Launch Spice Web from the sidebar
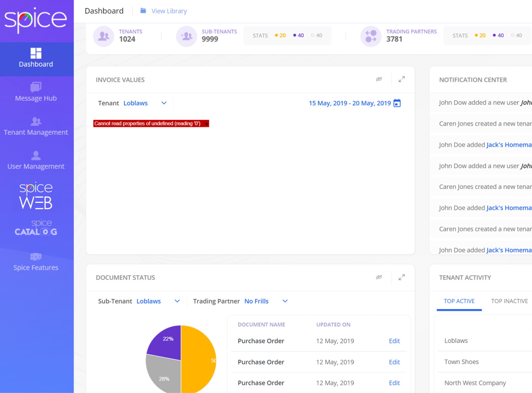This screenshot has width=532, height=393. click(x=36, y=195)
